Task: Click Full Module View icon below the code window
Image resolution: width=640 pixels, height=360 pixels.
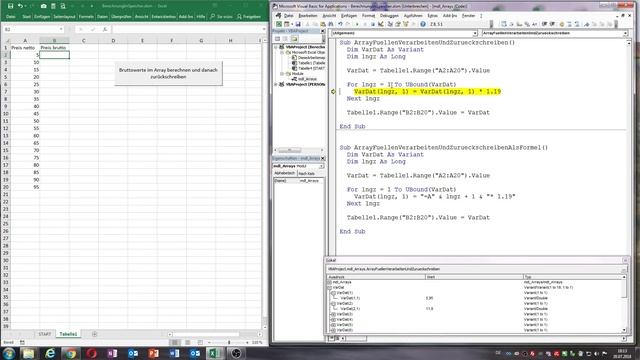Action: click(x=337, y=338)
